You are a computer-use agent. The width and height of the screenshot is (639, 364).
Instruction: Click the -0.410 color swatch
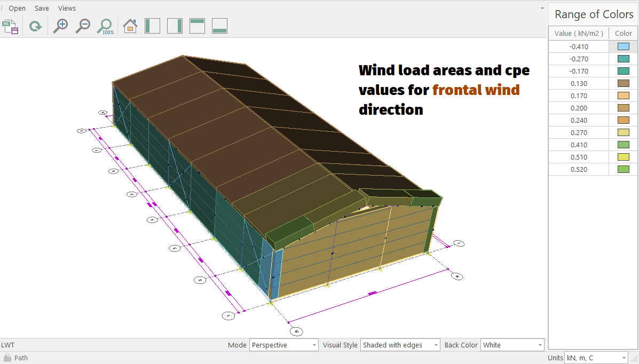(x=623, y=46)
